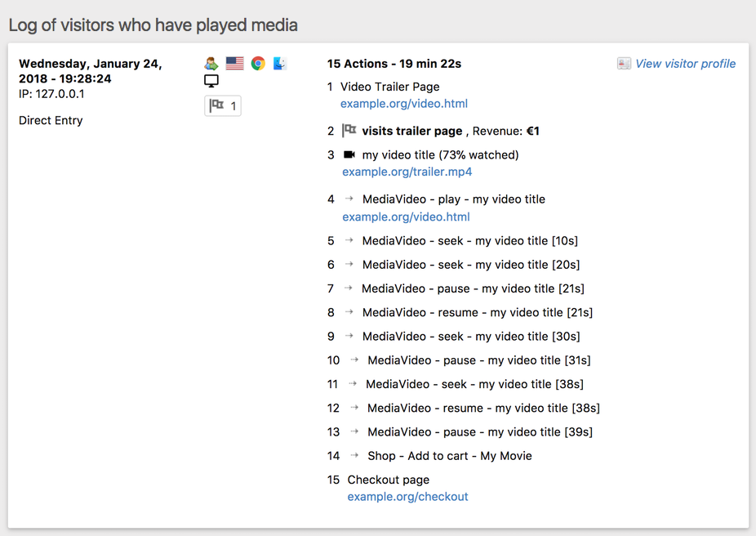
Task: Click the desktop device icon
Action: [x=211, y=81]
